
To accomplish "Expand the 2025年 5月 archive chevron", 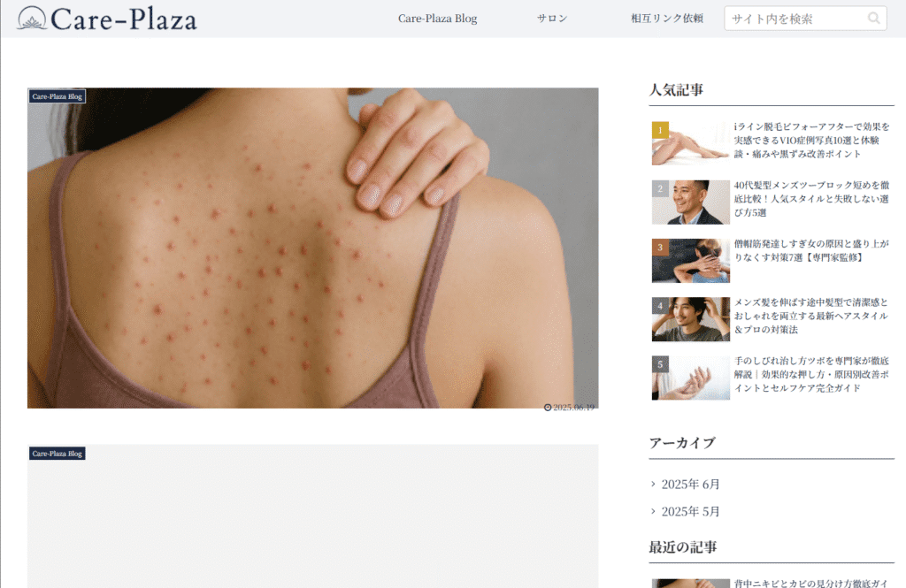I will tap(653, 511).
